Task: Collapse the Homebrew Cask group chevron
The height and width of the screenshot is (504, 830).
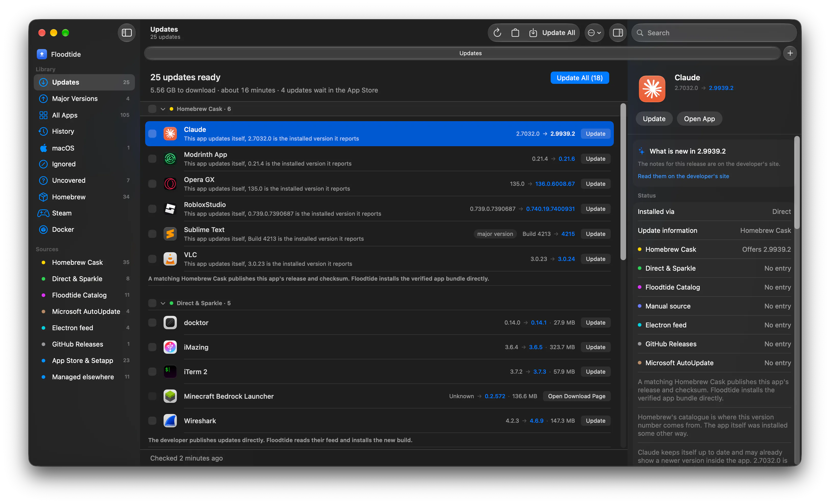Action: (163, 109)
